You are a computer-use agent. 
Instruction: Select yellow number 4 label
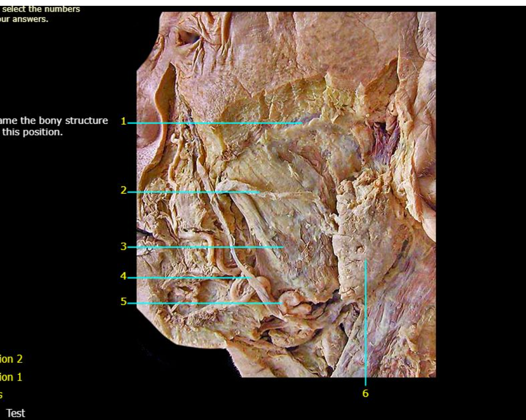point(124,276)
